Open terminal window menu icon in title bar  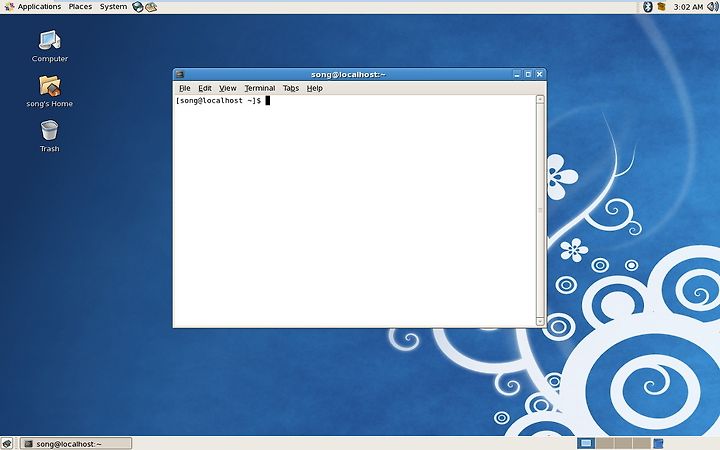coord(180,74)
